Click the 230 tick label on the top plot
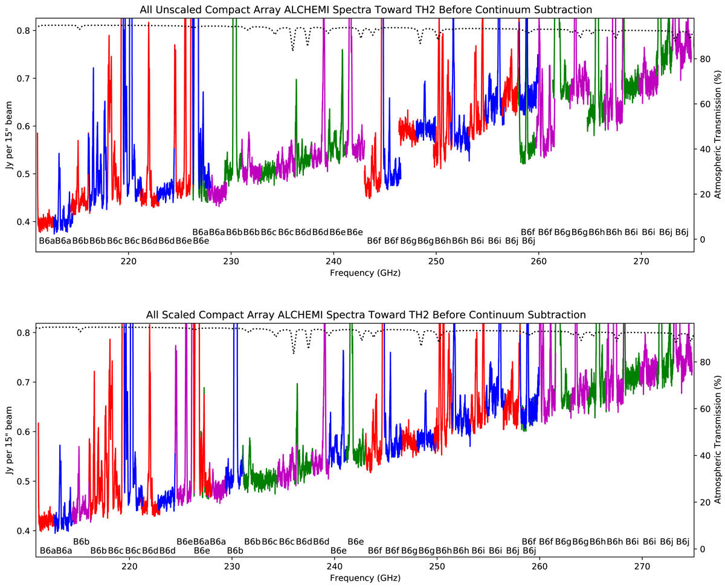Viewport: 725px width, 588px height. click(x=231, y=262)
